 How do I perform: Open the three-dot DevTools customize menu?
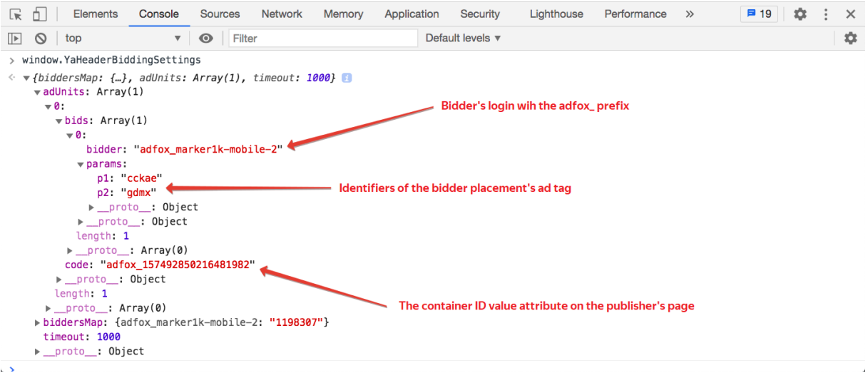point(826,14)
